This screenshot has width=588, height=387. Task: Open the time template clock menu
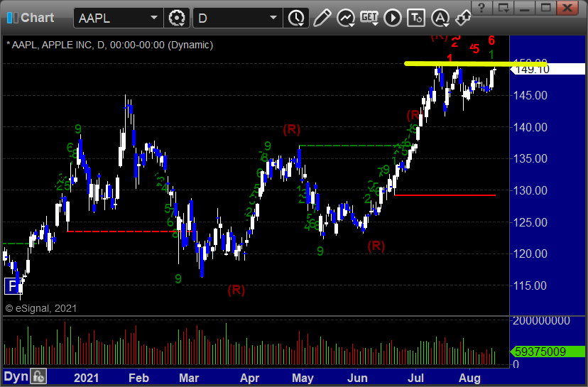(x=296, y=18)
